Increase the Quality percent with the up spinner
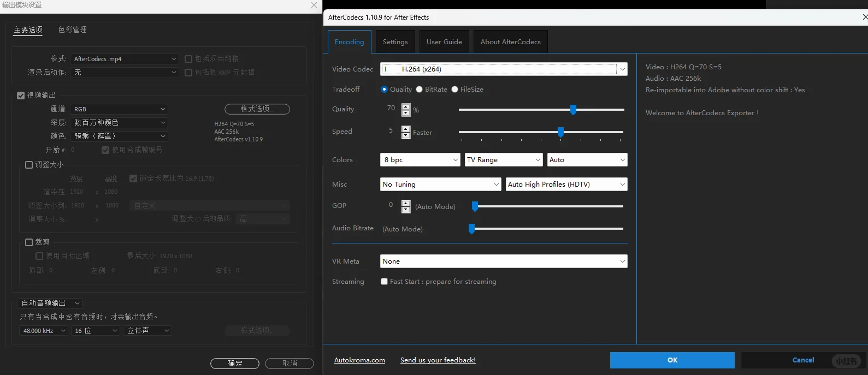The height and width of the screenshot is (375, 868). coord(406,106)
